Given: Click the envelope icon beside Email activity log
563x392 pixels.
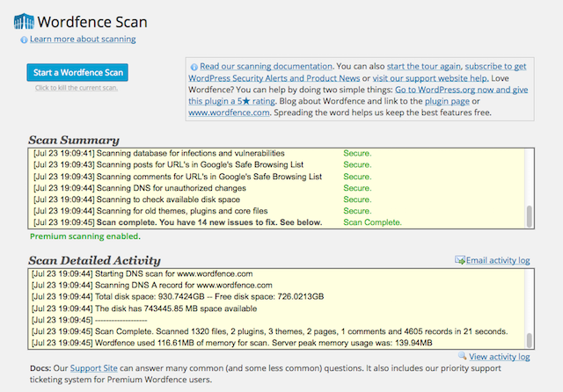Looking at the screenshot, I should point(459,260).
